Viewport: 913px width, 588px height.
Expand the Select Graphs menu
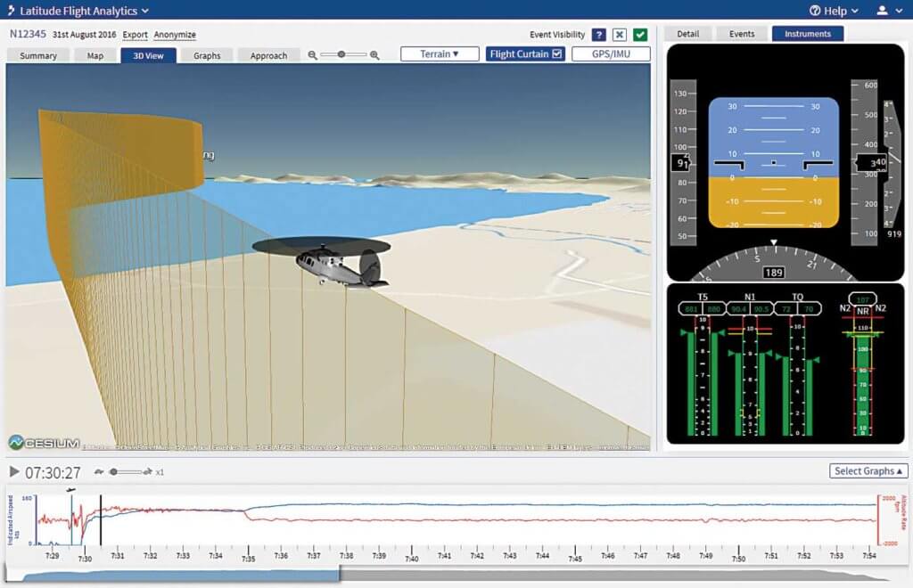pos(868,471)
